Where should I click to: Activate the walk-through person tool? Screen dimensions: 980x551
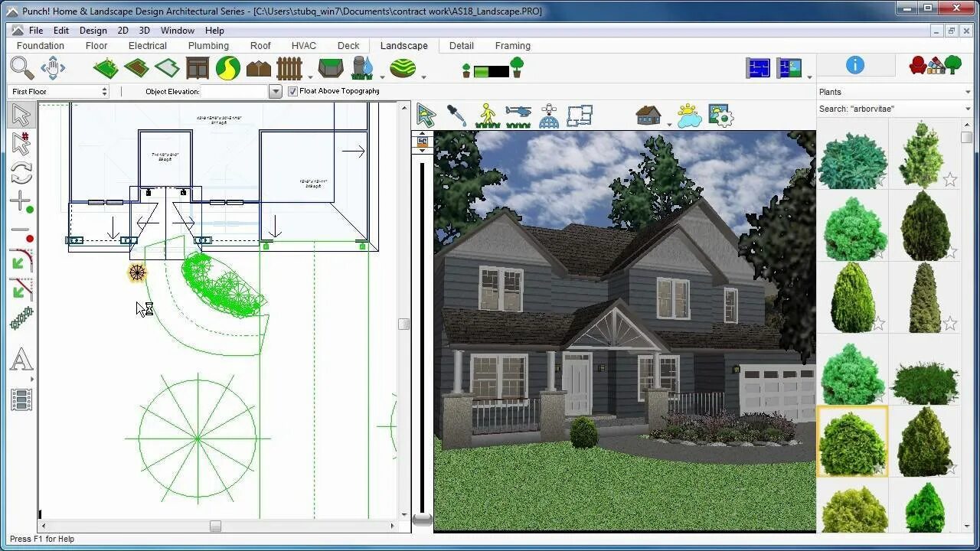coord(488,116)
